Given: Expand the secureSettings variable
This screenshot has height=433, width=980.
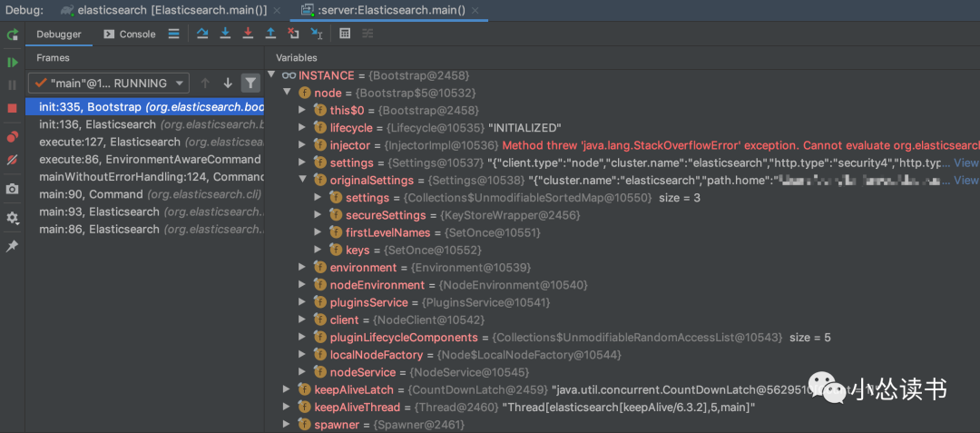Looking at the screenshot, I should [318, 215].
